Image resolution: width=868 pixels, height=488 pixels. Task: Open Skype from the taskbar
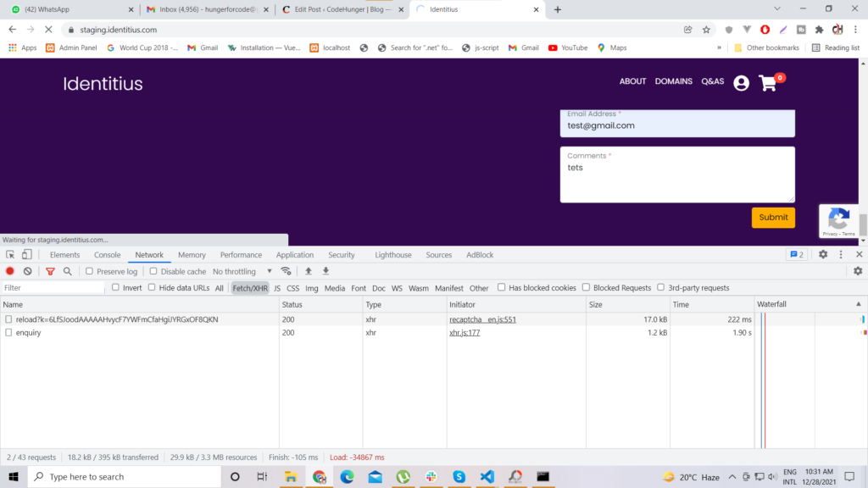coord(459,476)
